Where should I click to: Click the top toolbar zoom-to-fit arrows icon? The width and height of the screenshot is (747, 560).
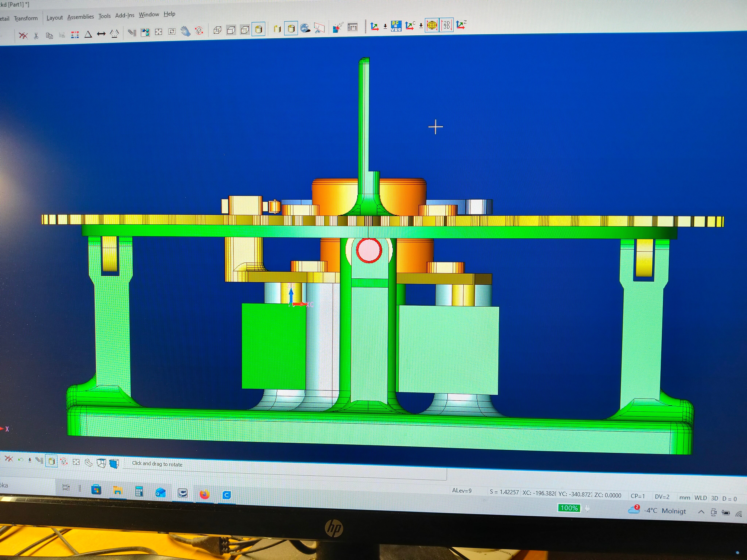[x=158, y=32]
